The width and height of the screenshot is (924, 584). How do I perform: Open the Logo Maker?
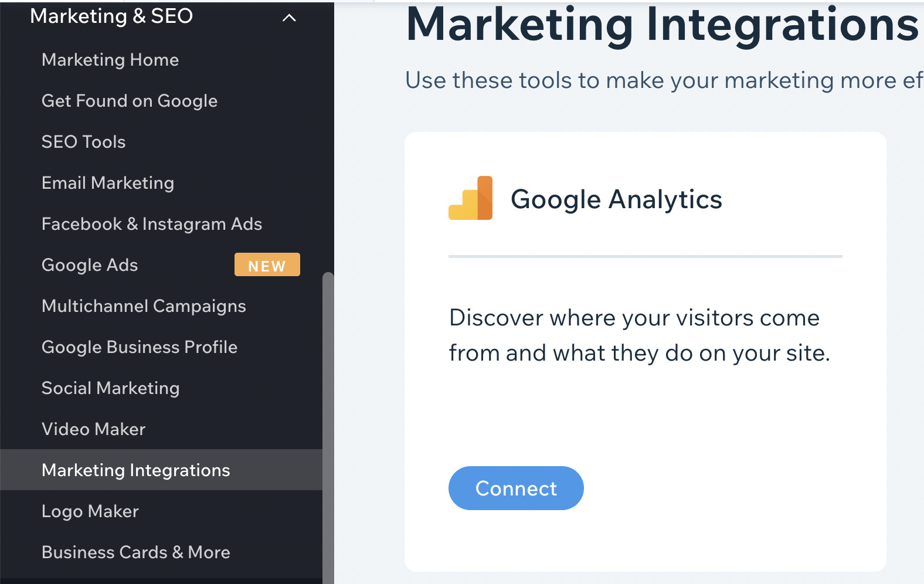[90, 511]
